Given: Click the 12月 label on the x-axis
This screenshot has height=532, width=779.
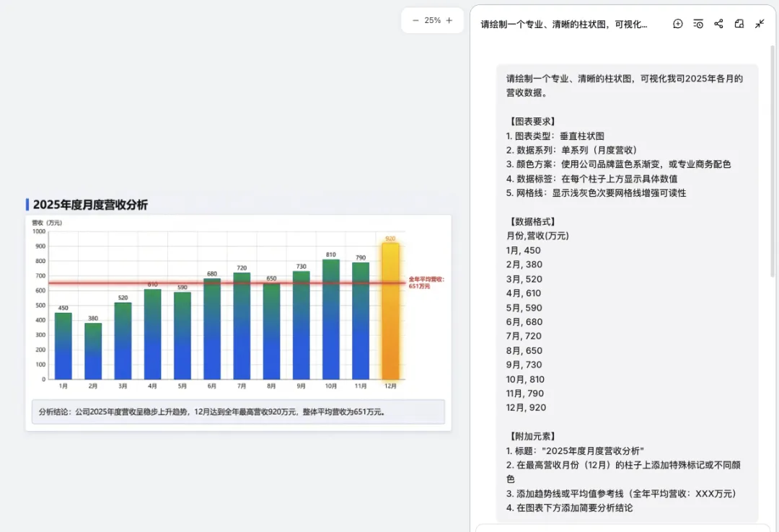Looking at the screenshot, I should (390, 386).
